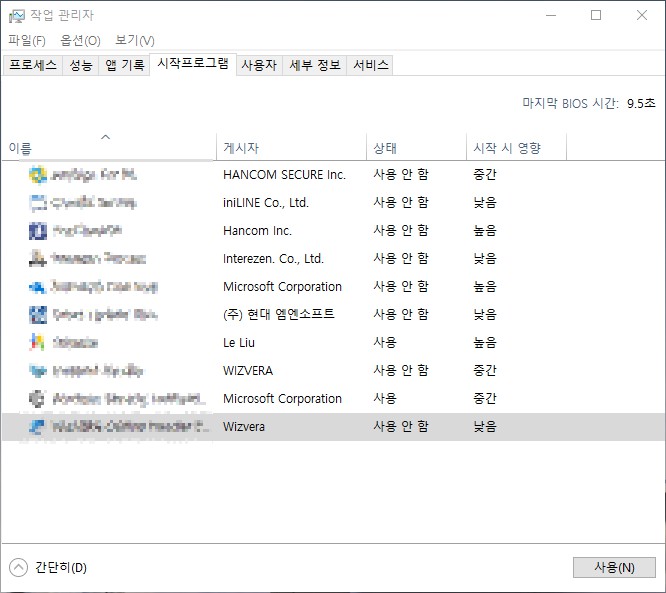Image resolution: width=666 pixels, height=593 pixels.
Task: Switch to the 성능 tab
Action: pyautogui.click(x=81, y=65)
